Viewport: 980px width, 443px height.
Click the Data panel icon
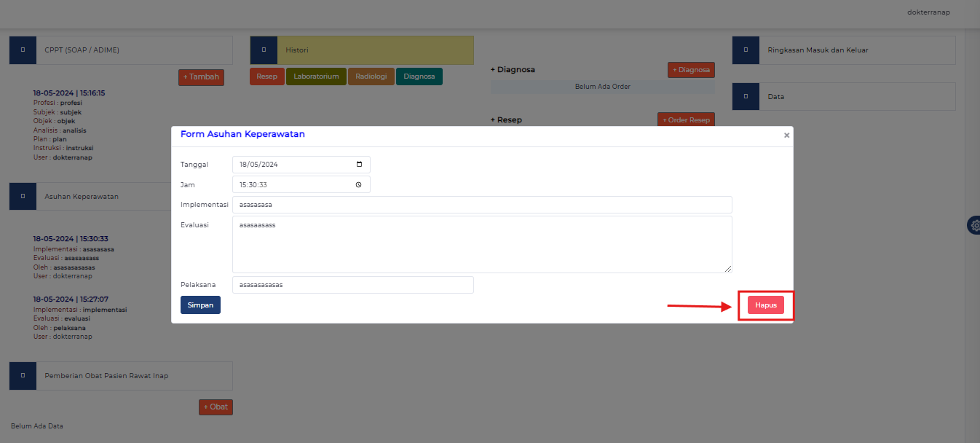(746, 96)
